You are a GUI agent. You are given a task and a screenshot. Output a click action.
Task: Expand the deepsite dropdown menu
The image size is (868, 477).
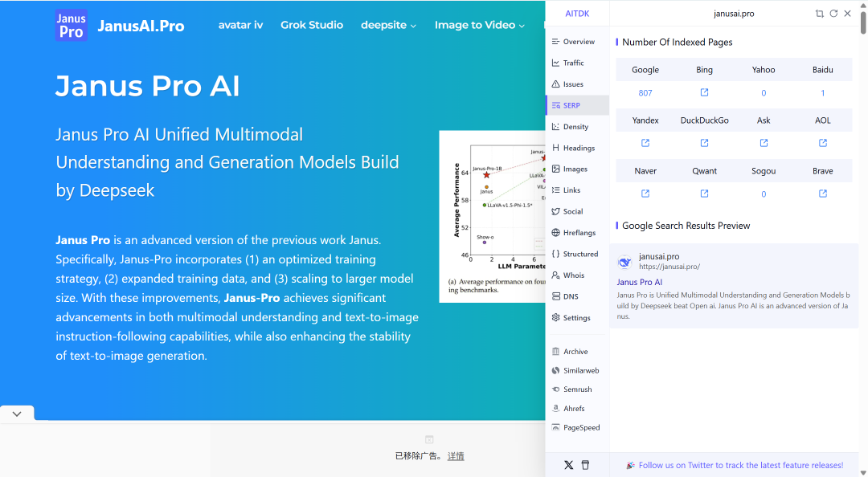click(388, 25)
